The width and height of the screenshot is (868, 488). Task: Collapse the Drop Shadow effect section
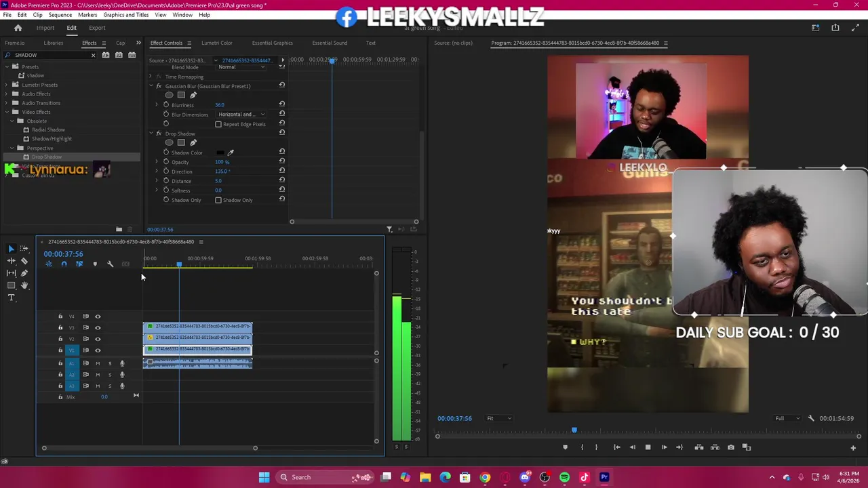pos(151,134)
